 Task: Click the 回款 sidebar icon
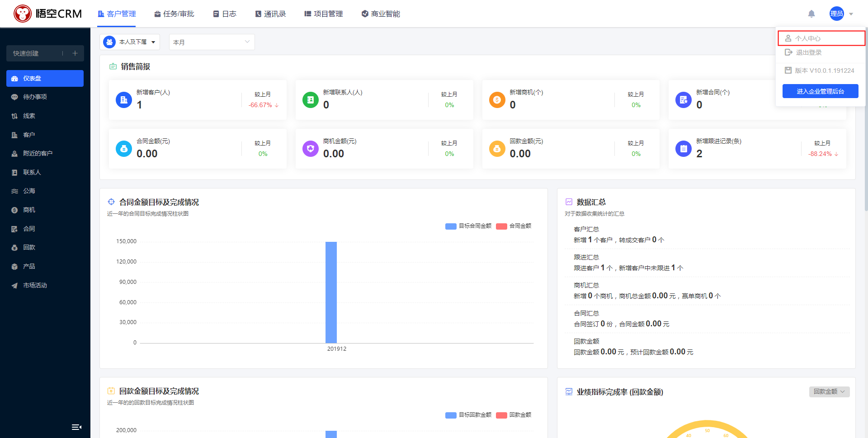click(x=14, y=248)
